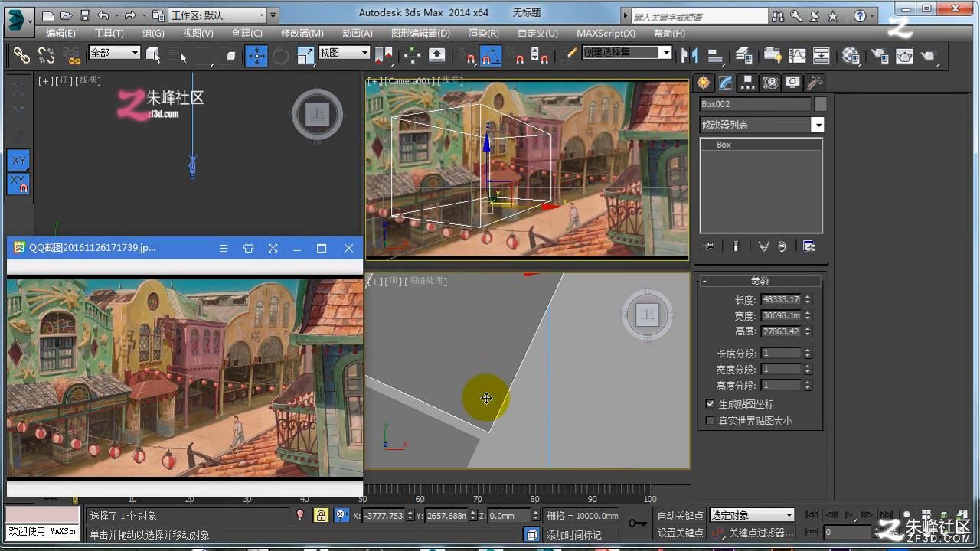The width and height of the screenshot is (980, 551).
Task: Click the Pin Stack icon
Action: click(x=710, y=246)
